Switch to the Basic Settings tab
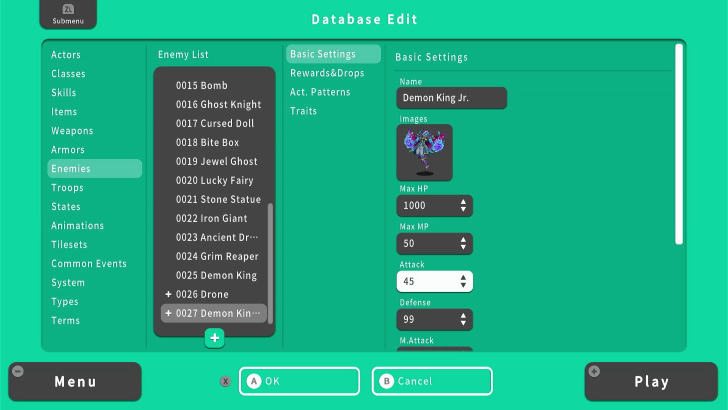The height and width of the screenshot is (410, 728). pyautogui.click(x=333, y=54)
